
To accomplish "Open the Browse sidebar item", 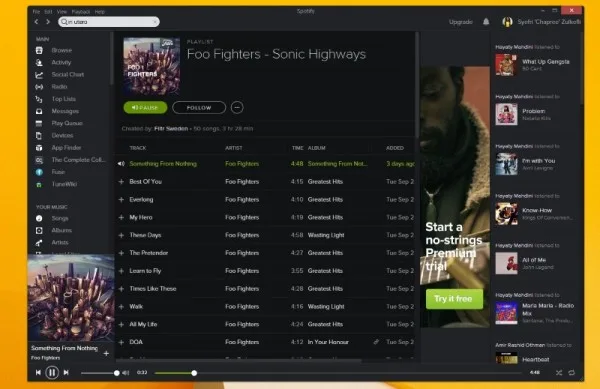I will pos(61,50).
